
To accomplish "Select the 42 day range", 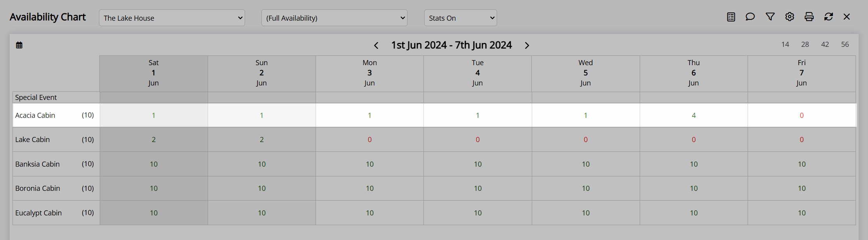I will [825, 44].
